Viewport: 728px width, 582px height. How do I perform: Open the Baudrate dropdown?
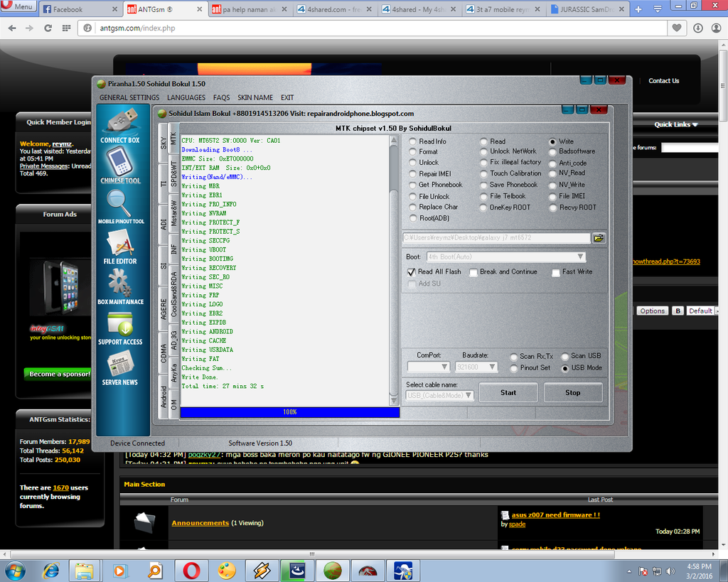493,367
